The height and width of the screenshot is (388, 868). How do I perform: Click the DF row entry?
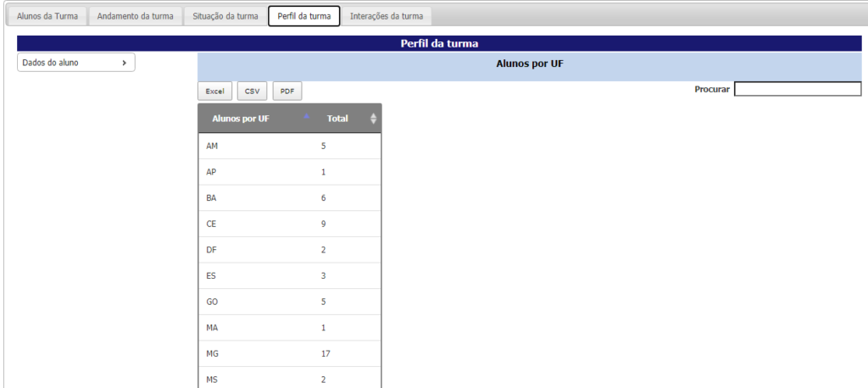[289, 250]
